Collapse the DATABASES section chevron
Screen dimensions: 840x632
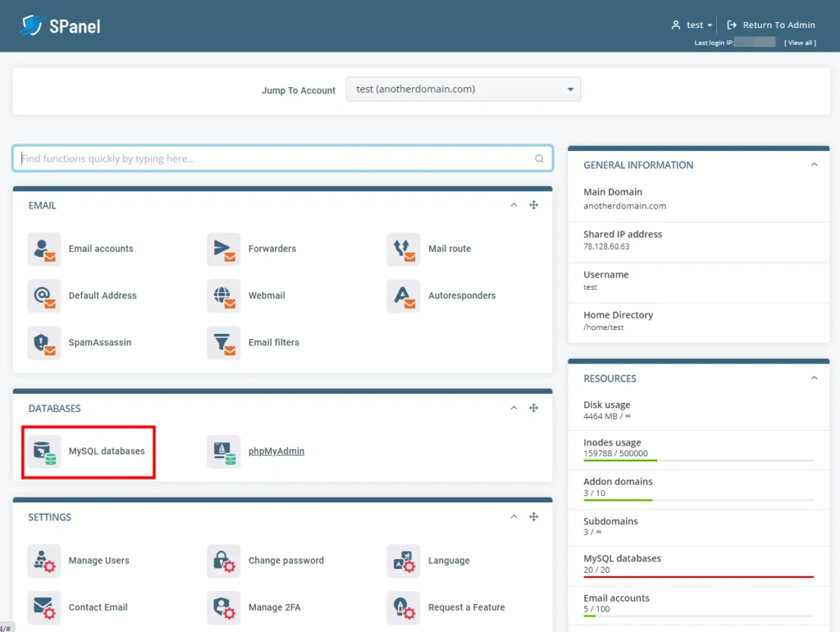514,408
